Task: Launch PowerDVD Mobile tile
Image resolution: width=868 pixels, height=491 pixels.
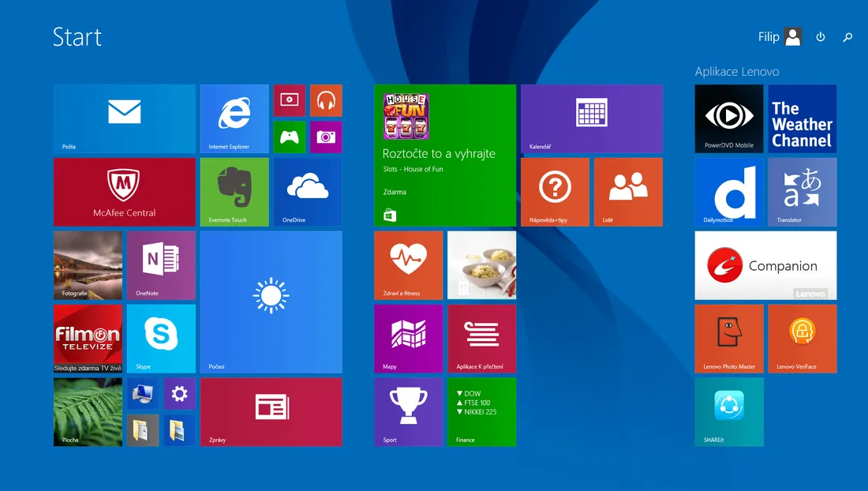Action: [729, 119]
